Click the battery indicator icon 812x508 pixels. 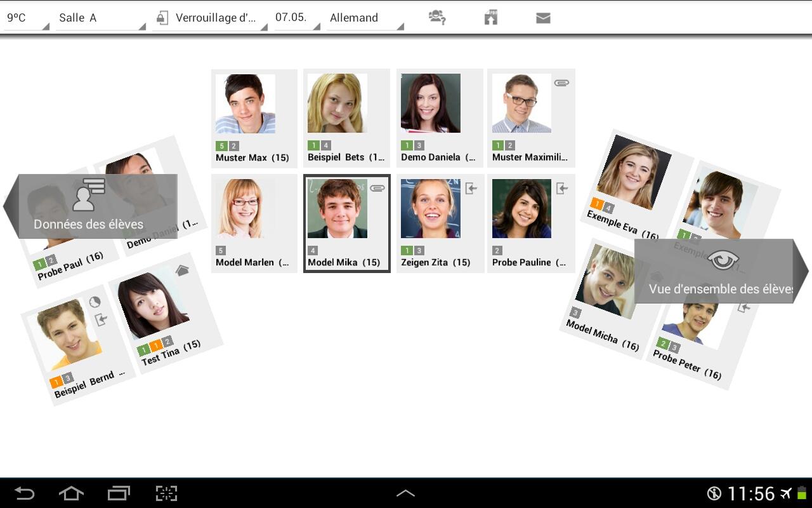802,493
